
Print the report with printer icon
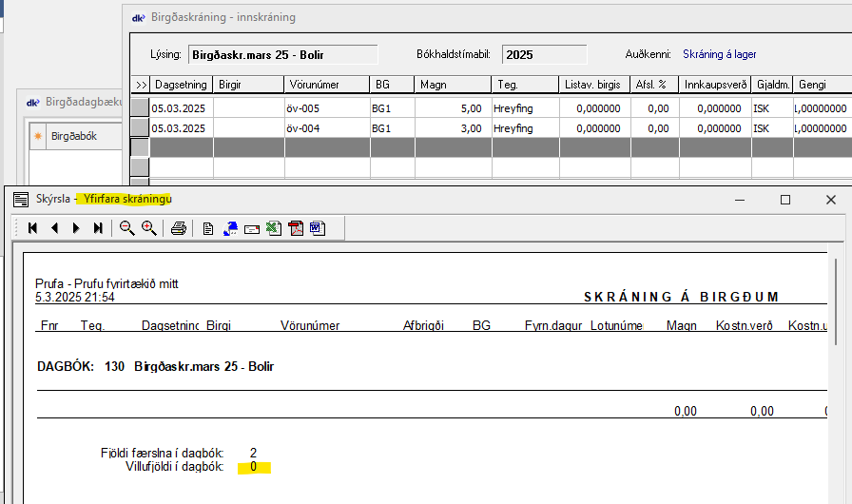pos(178,228)
